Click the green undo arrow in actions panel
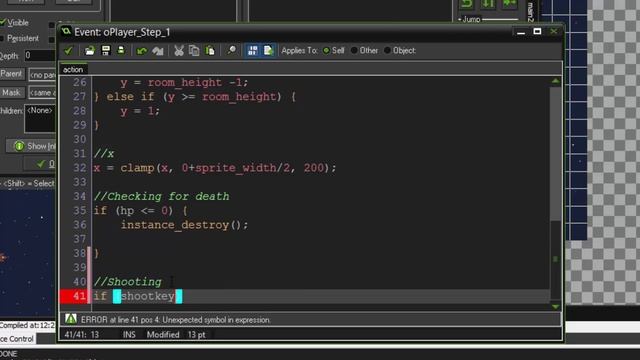The image size is (640, 360). (467, 4)
